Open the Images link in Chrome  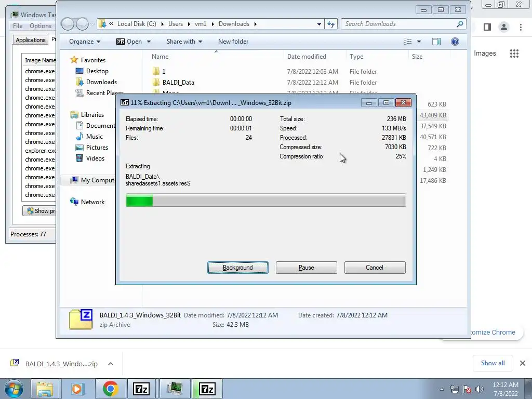click(x=485, y=54)
